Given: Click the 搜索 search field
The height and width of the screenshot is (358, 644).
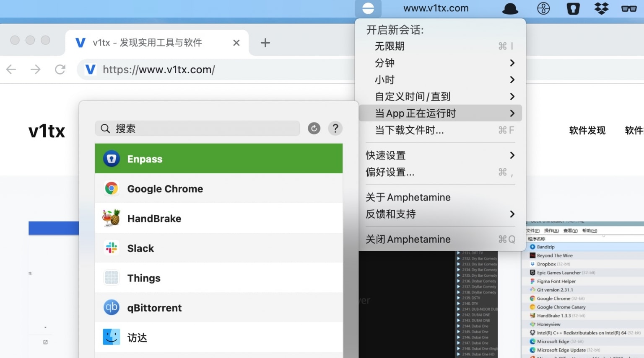Looking at the screenshot, I should [196, 128].
